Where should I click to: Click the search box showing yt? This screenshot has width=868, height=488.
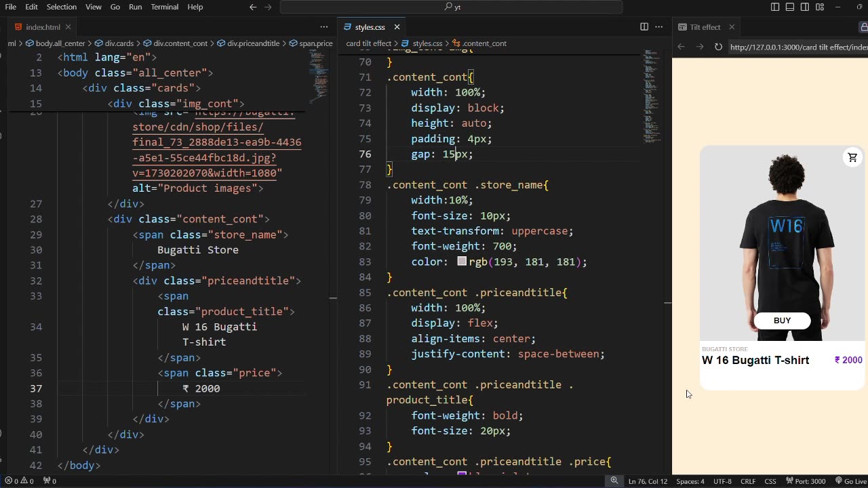pos(452,7)
